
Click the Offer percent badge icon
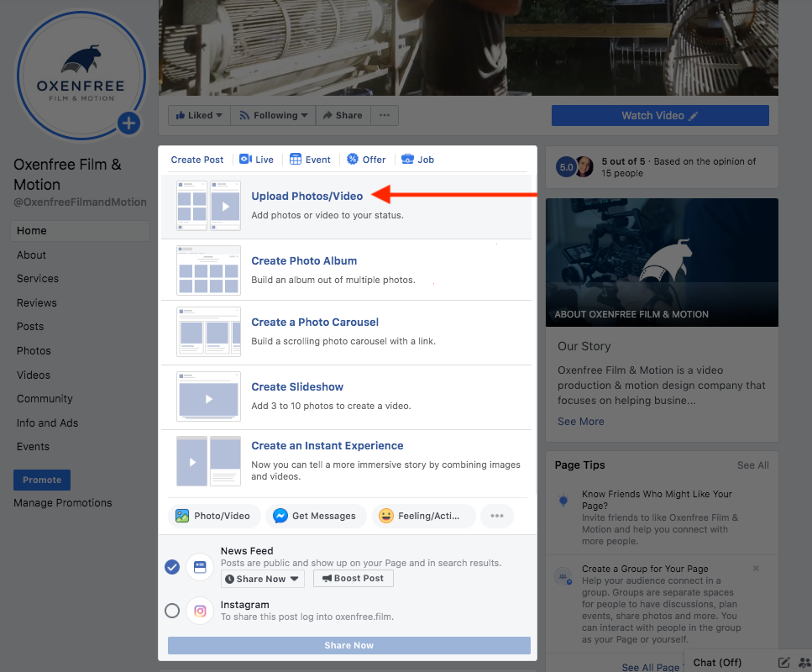pos(353,159)
